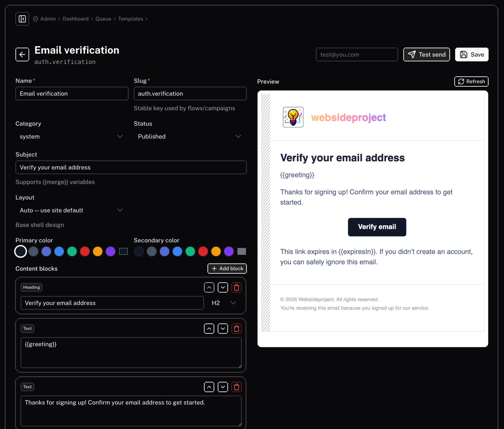The width and height of the screenshot is (504, 429).
Task: Go to Templates breadcrumb
Action: coord(130,19)
